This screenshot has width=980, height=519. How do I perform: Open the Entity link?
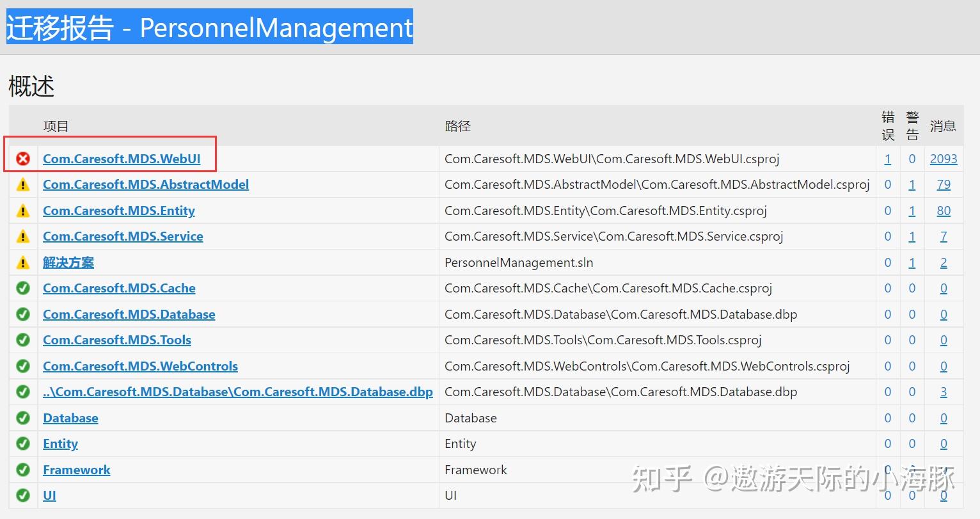click(60, 444)
